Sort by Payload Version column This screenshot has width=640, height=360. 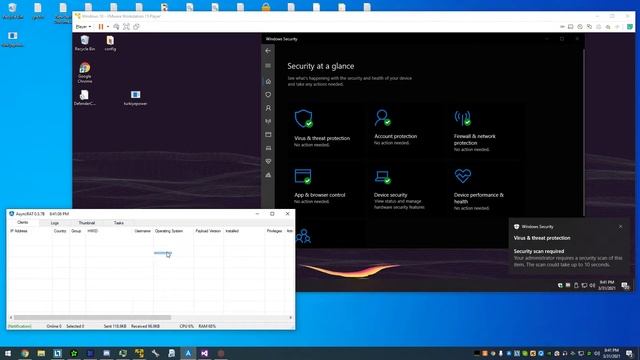(x=209, y=231)
